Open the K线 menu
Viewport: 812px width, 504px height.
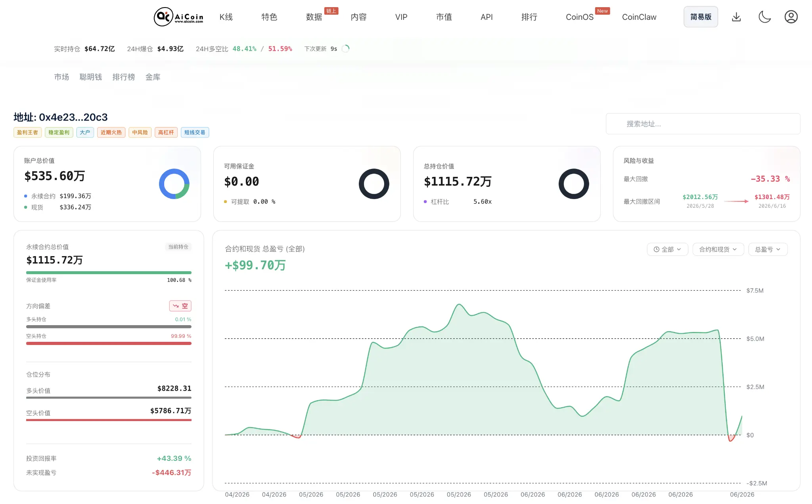click(226, 17)
